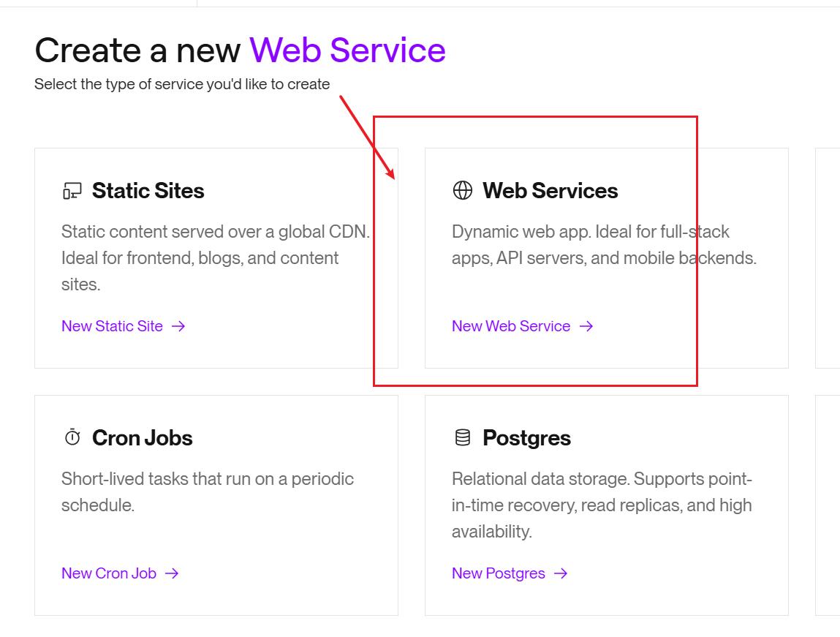Click the Web Services globe icon
This screenshot has height=637, width=840.
point(462,191)
